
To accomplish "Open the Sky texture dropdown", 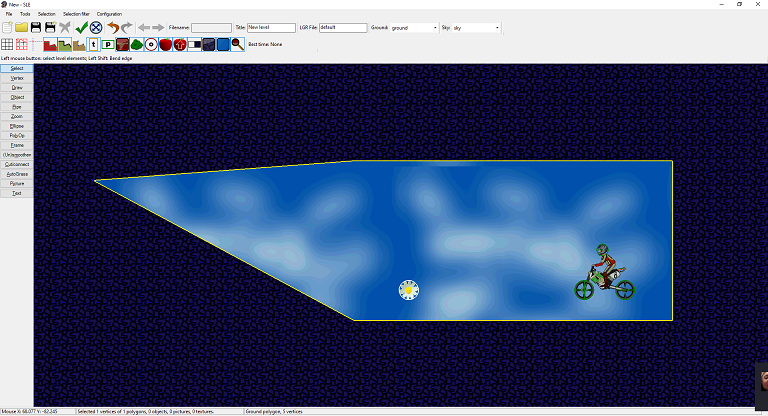I will (476, 28).
